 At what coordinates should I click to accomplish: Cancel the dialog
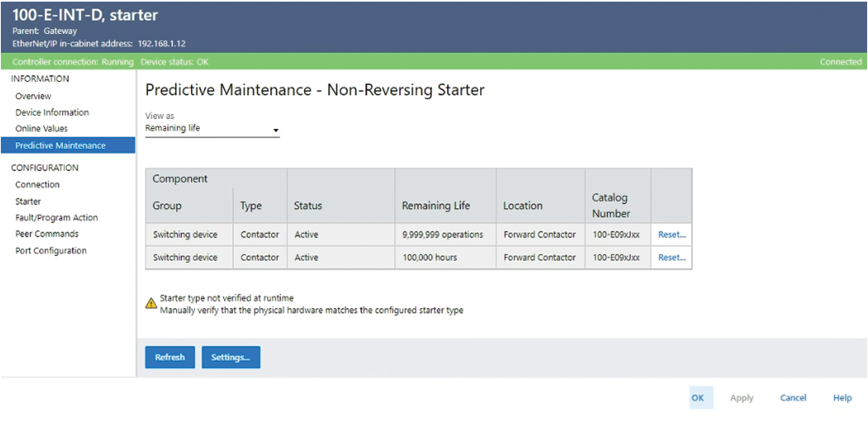coord(794,398)
